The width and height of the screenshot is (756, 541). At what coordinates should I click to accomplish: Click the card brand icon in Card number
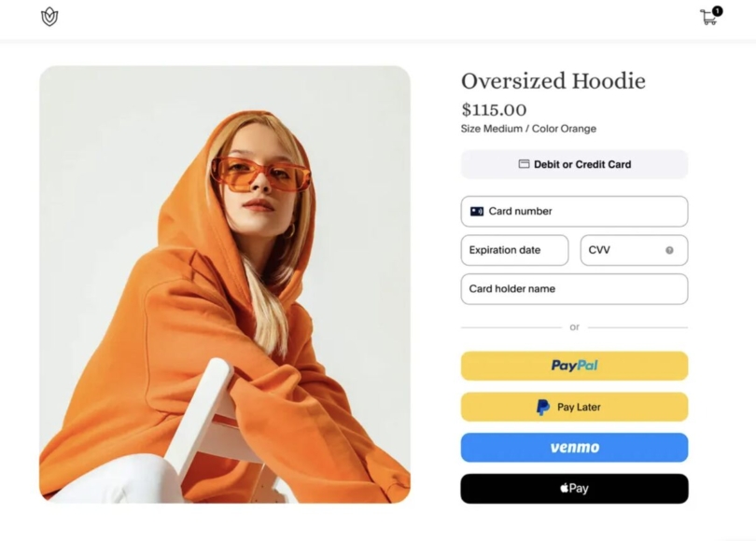[x=477, y=212]
